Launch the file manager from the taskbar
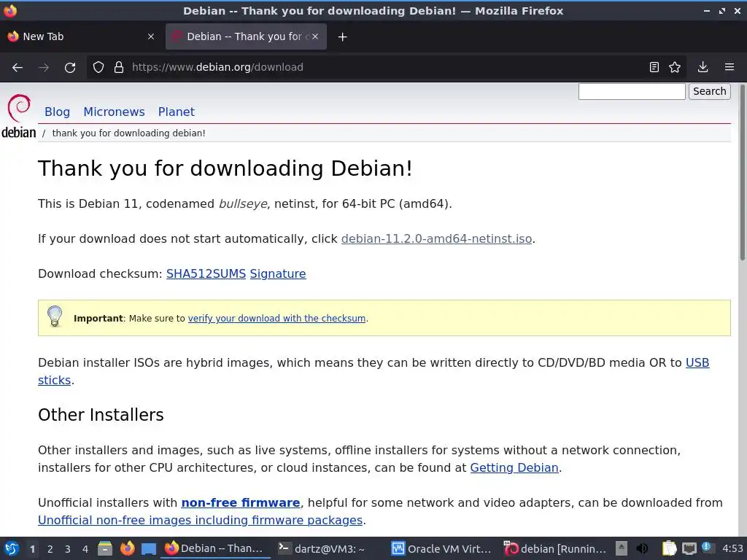This screenshot has width=747, height=560. coord(105,548)
